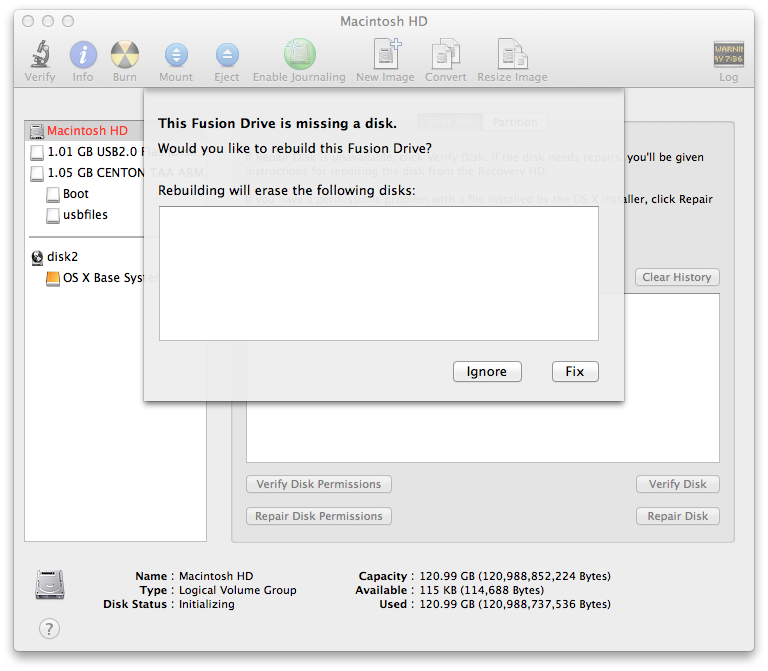Click the First Aid history log area
The height and width of the screenshot is (671, 768).
click(x=482, y=431)
